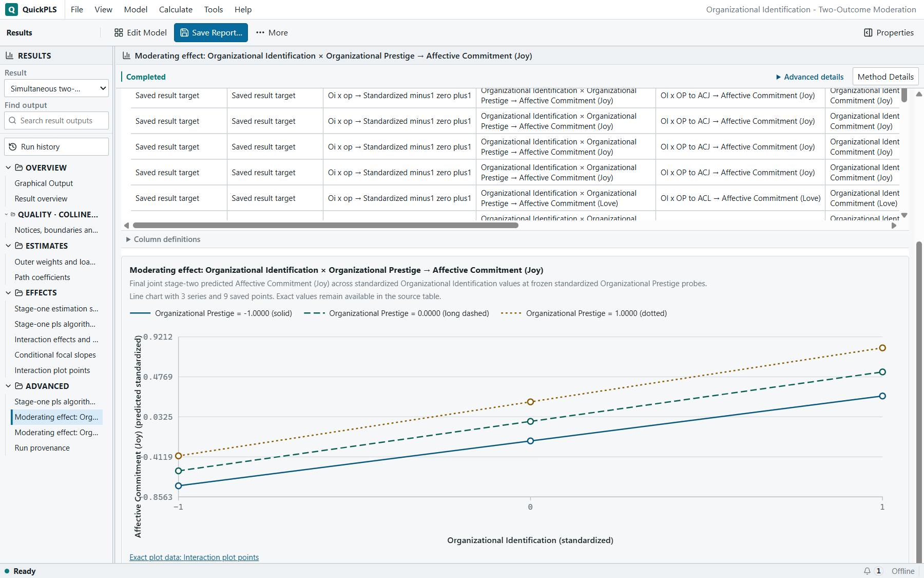Collapse the ADVANCED section chevron
The image size is (924, 578).
[8, 386]
